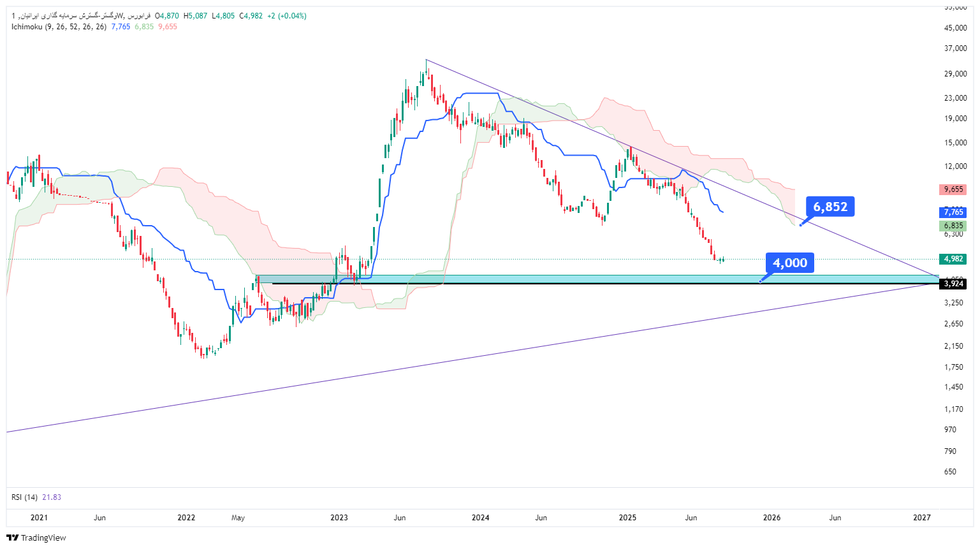Click the 790 price scale label
This screenshot has height=549, width=980.
click(950, 451)
